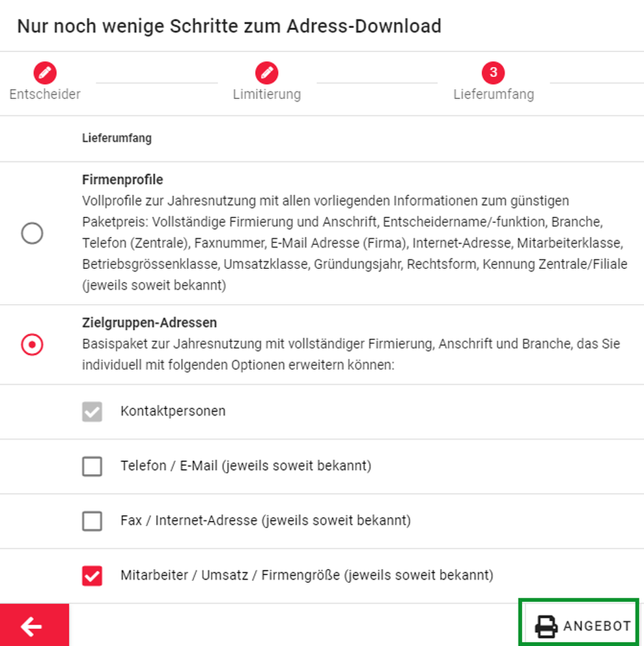Select the Firmenprofile radio button
This screenshot has height=646, width=644.
[32, 233]
